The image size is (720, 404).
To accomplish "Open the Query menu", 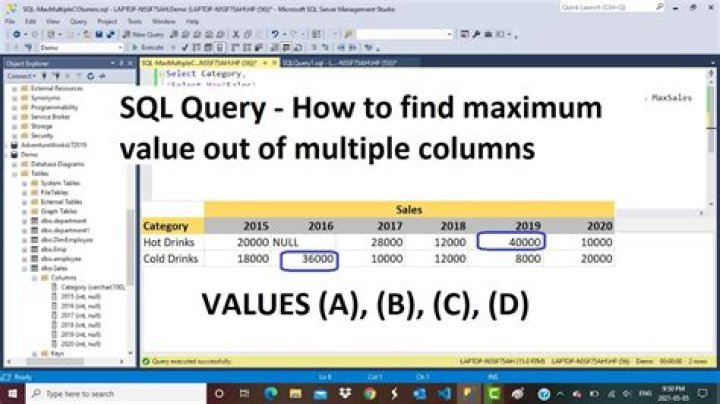I will coord(78,22).
